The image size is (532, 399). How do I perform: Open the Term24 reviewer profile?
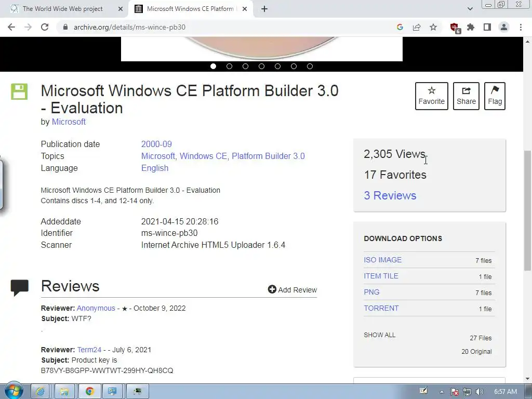pyautogui.click(x=89, y=350)
